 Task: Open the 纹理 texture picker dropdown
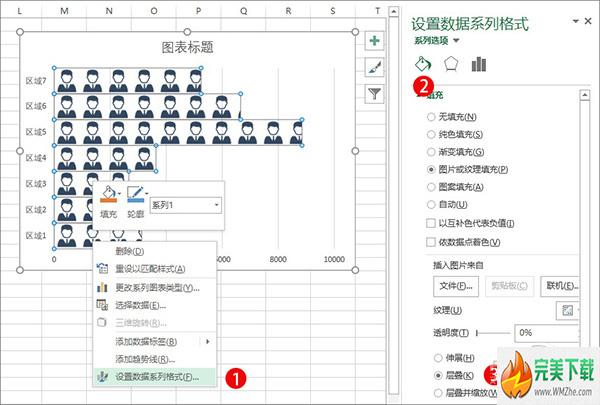coord(568,311)
